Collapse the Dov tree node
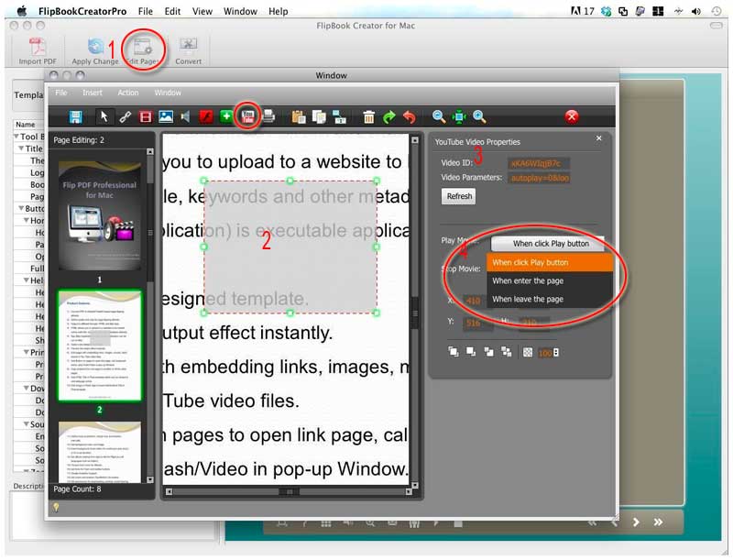The image size is (733, 560). click(27, 388)
